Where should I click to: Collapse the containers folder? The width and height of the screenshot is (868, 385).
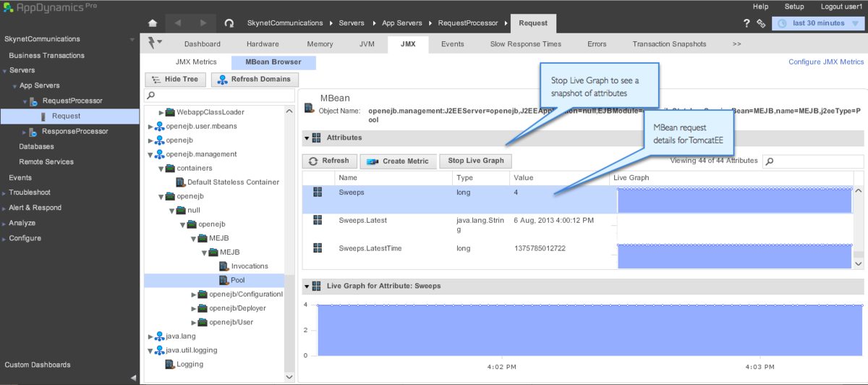click(161, 168)
